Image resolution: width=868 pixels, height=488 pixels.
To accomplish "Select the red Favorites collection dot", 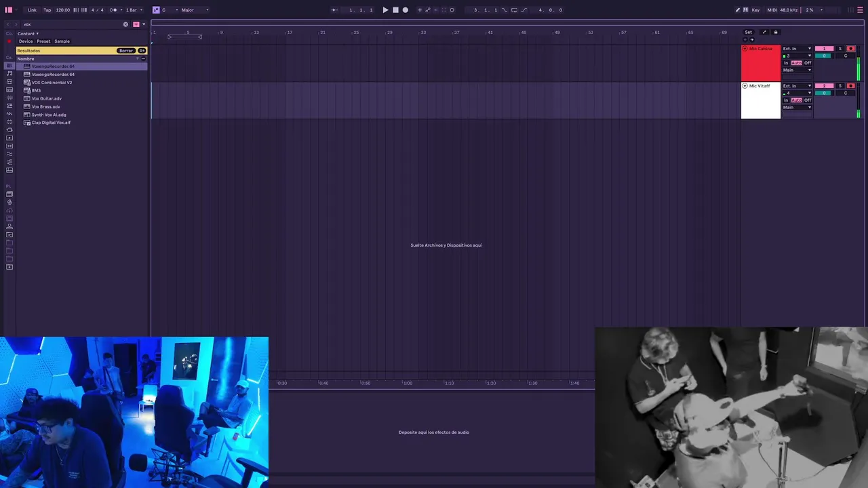I will click(9, 41).
